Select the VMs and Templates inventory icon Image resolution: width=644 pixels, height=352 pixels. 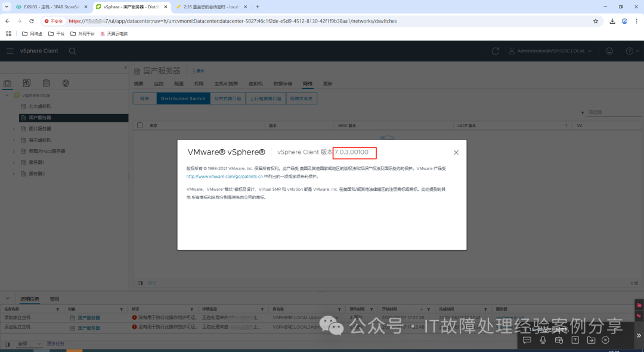(27, 84)
